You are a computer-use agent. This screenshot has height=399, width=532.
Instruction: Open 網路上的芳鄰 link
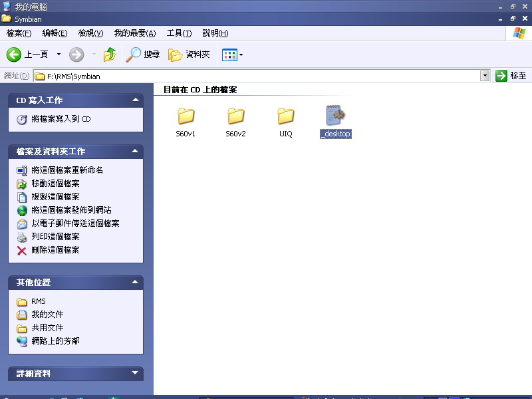tap(55, 341)
